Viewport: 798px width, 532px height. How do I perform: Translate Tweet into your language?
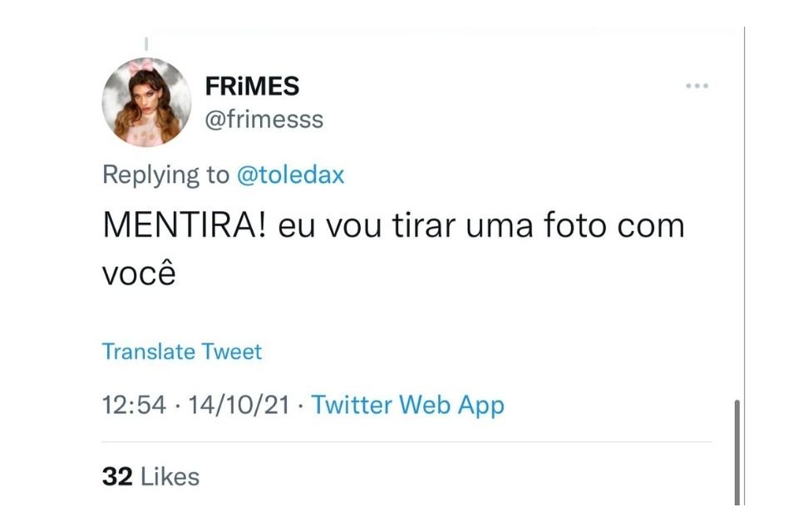(x=182, y=352)
